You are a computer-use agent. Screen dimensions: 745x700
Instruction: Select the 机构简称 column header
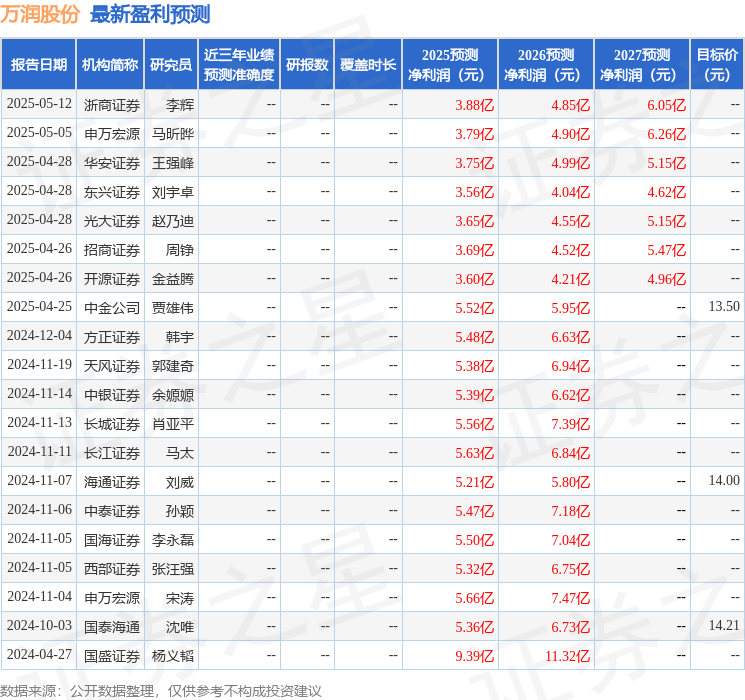tap(110, 65)
